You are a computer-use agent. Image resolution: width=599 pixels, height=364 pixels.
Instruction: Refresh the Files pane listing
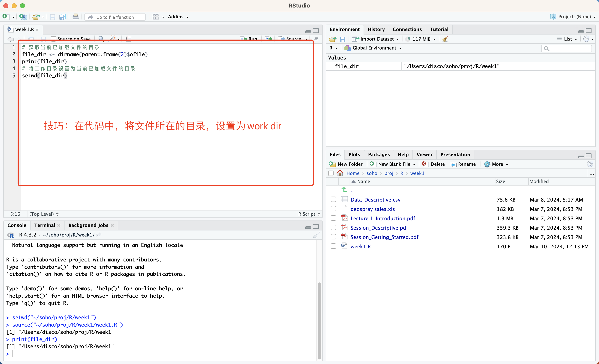tap(590, 164)
